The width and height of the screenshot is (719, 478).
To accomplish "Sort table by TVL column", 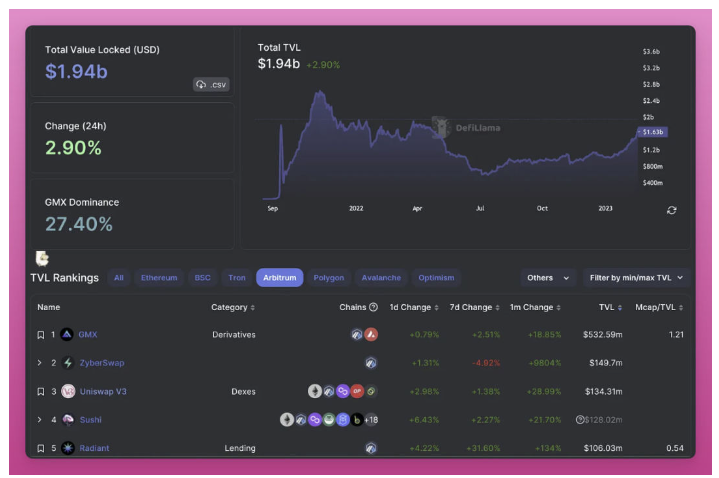I will pos(610,307).
